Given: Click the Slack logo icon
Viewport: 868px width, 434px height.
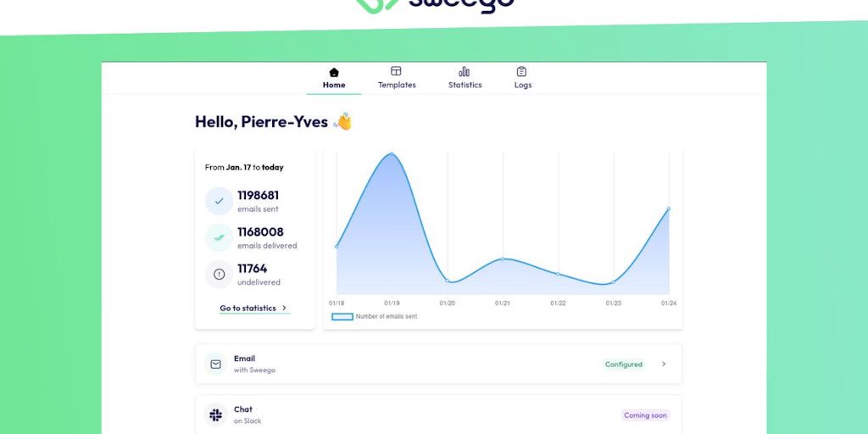Looking at the screenshot, I should (x=216, y=415).
